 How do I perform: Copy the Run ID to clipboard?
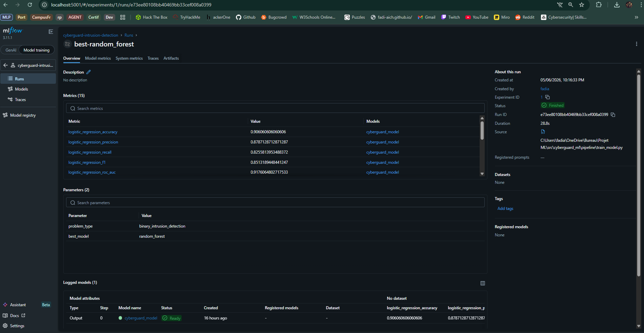click(x=613, y=115)
